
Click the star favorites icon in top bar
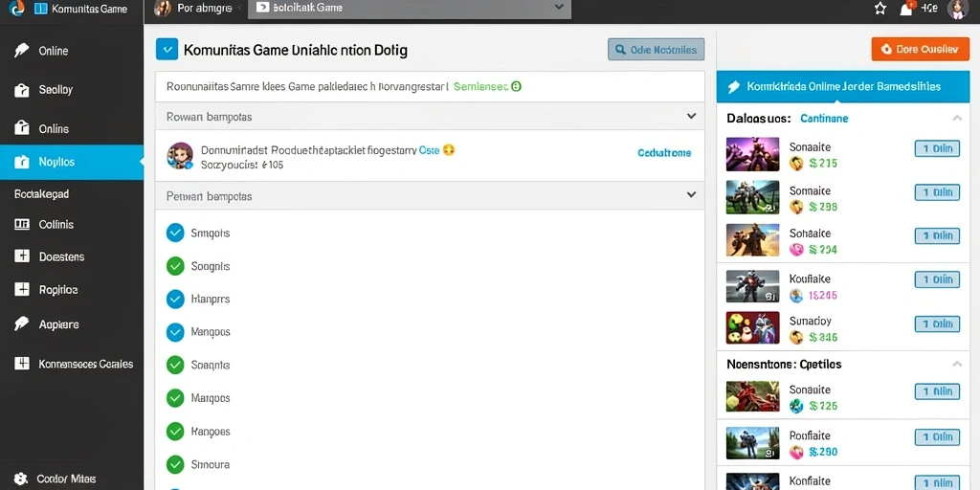pyautogui.click(x=880, y=9)
